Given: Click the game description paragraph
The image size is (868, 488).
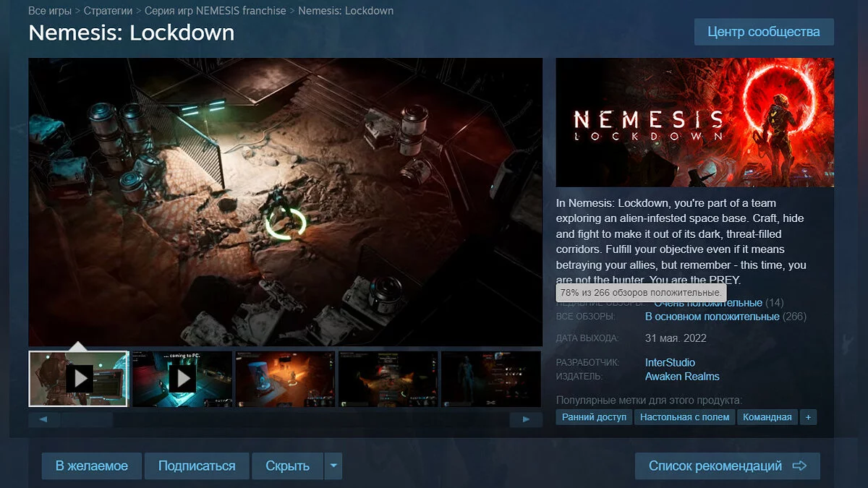Looking at the screenshot, I should coord(681,241).
